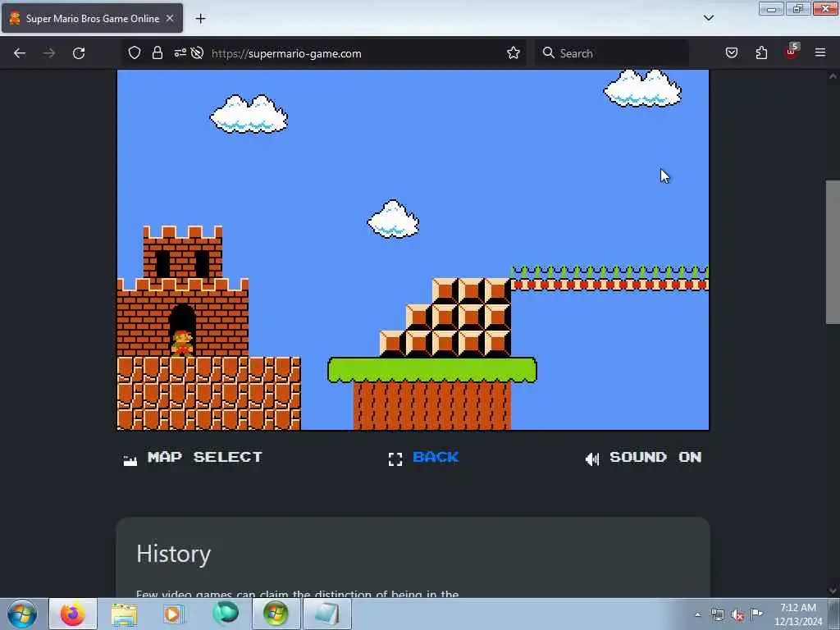Click the forward navigation arrow
Screen dimensions: 840x630
click(x=49, y=53)
